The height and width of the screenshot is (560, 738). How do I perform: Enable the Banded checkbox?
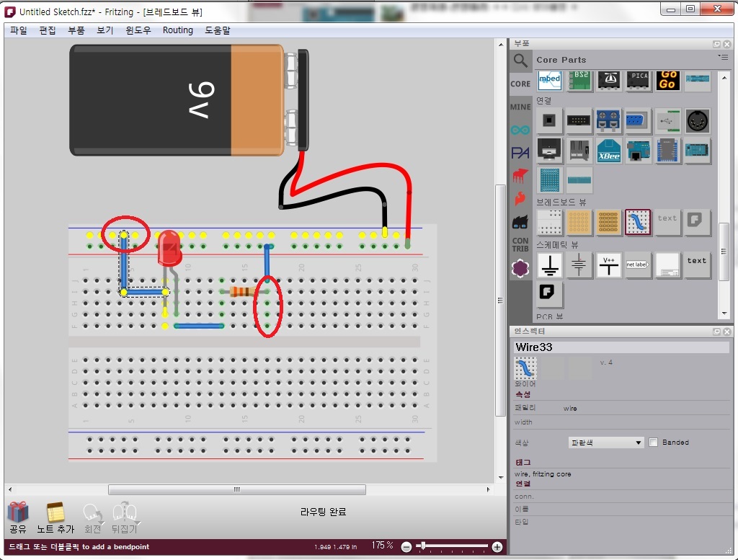tap(654, 443)
